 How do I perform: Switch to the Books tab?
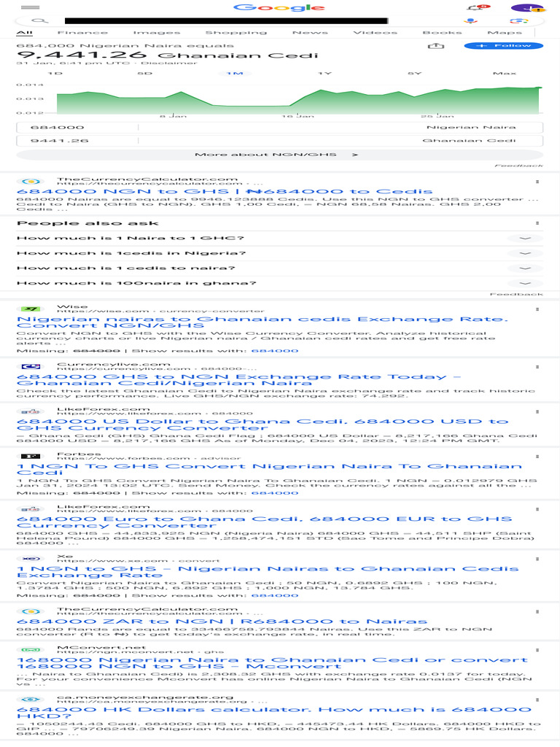click(443, 32)
